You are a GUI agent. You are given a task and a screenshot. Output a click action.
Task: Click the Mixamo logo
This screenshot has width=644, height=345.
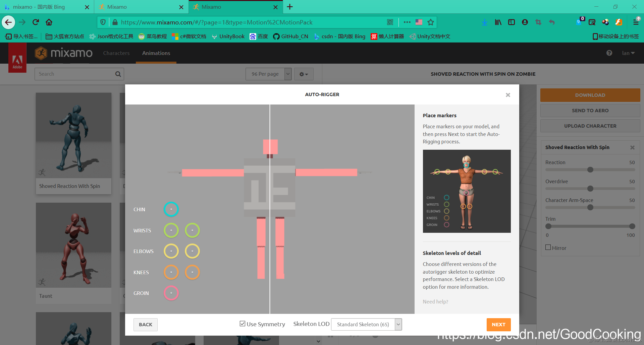(64, 53)
